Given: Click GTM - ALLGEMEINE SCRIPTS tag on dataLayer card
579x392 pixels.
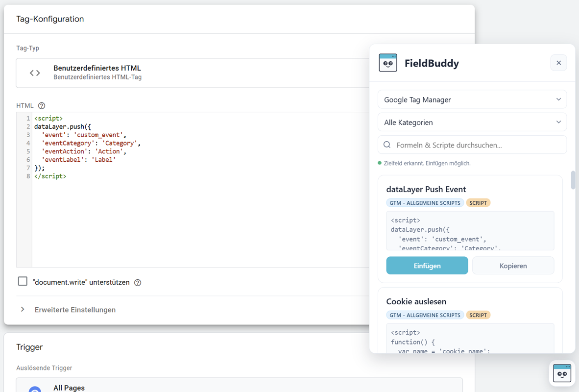Looking at the screenshot, I should 425,203.
